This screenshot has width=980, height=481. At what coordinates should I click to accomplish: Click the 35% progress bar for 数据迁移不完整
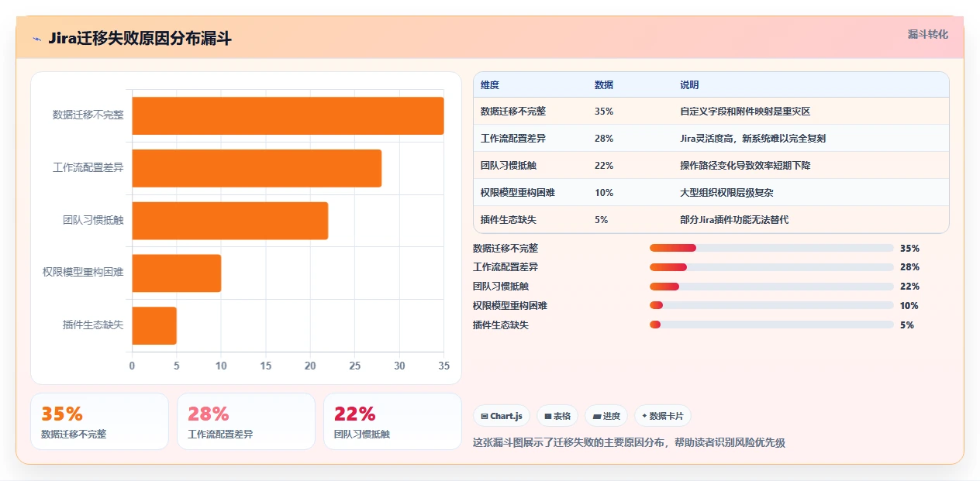tap(771, 248)
